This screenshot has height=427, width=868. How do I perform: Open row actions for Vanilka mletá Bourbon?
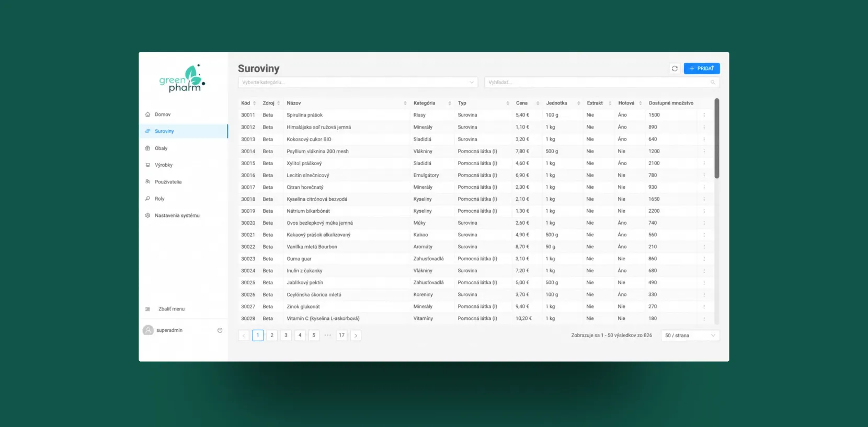click(x=704, y=247)
